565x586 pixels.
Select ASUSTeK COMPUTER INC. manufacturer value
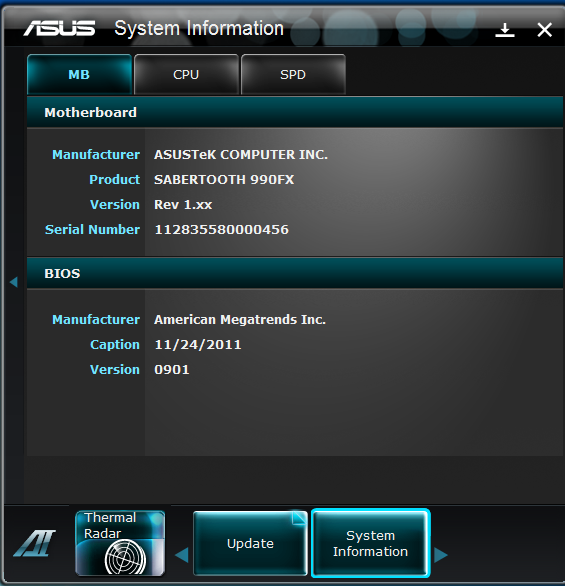pyautogui.click(x=241, y=154)
